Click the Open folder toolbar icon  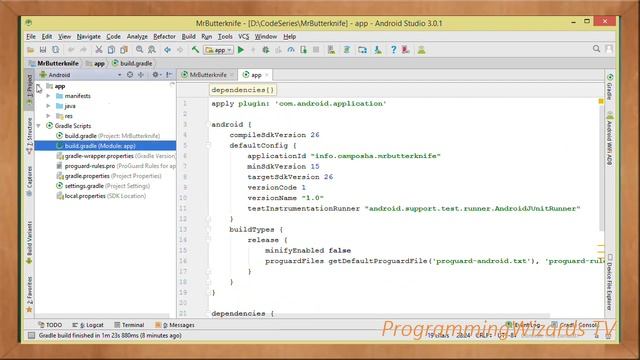point(31,50)
